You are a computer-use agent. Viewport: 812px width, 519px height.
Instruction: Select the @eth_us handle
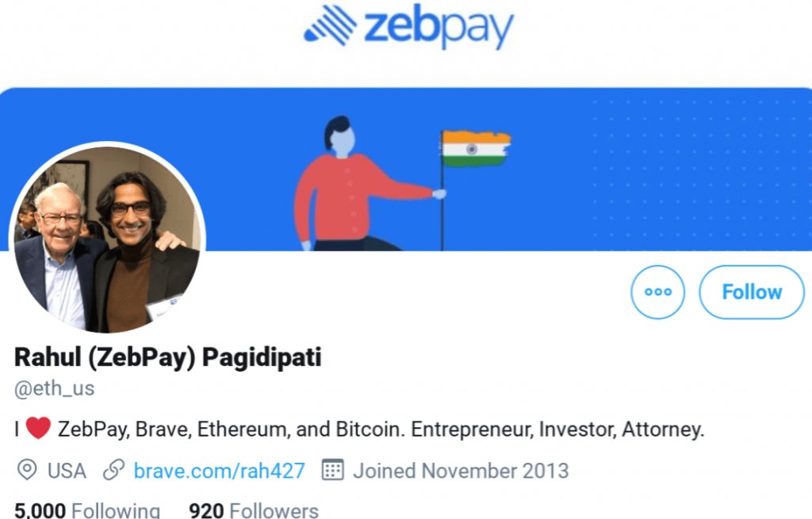click(x=53, y=389)
